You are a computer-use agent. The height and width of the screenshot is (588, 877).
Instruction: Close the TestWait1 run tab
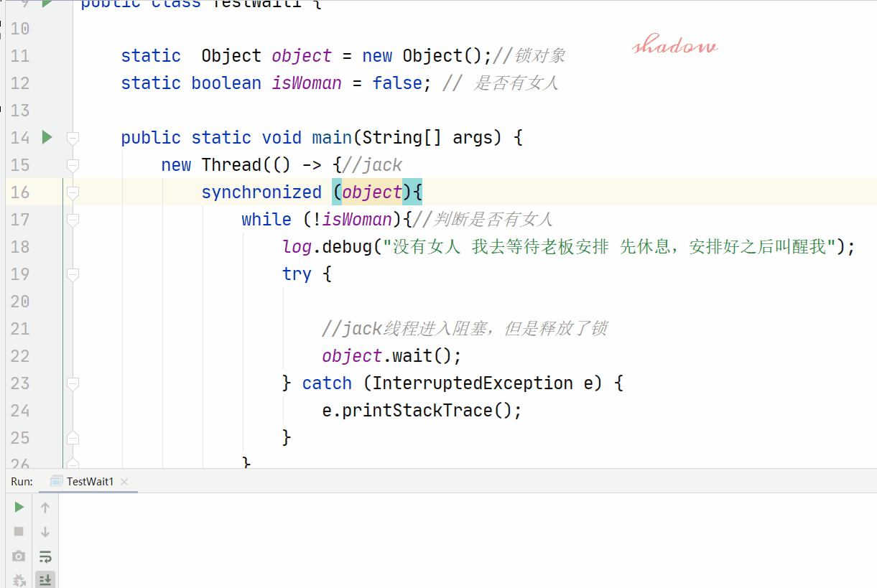tap(124, 482)
